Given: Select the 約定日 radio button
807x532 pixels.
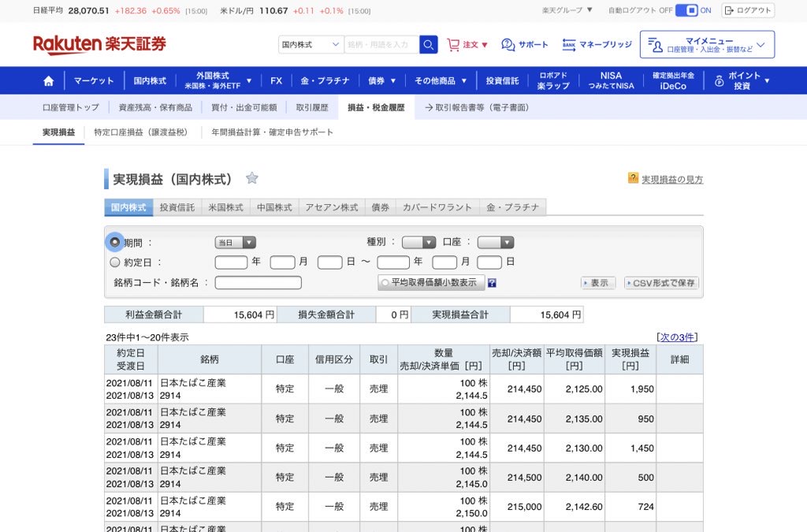Looking at the screenshot, I should pos(115,262).
